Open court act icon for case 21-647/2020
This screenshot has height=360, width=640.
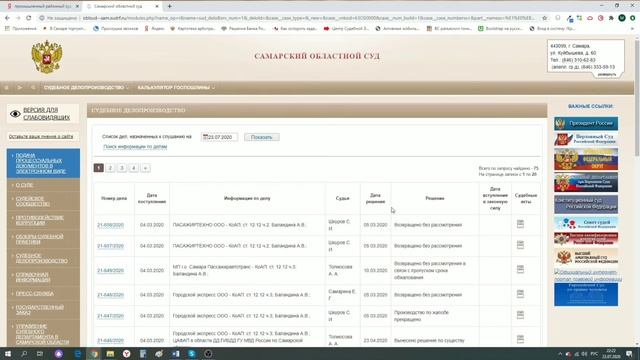click(520, 315)
